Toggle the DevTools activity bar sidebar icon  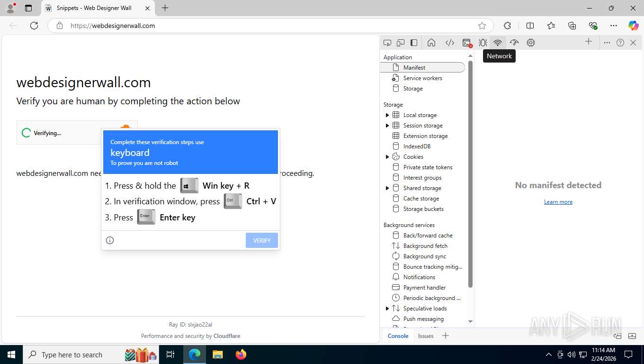click(414, 43)
